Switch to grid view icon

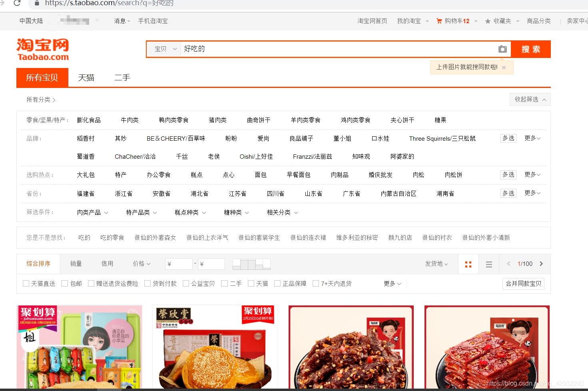click(x=468, y=264)
